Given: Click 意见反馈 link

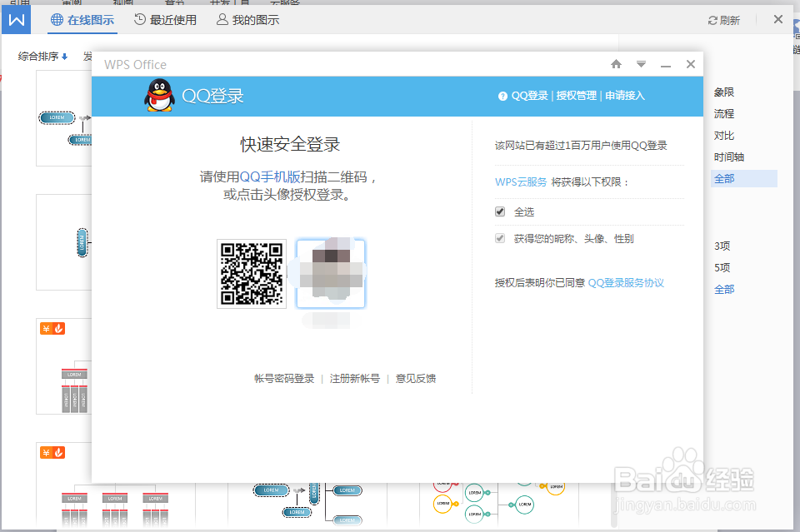Looking at the screenshot, I should coord(416,379).
